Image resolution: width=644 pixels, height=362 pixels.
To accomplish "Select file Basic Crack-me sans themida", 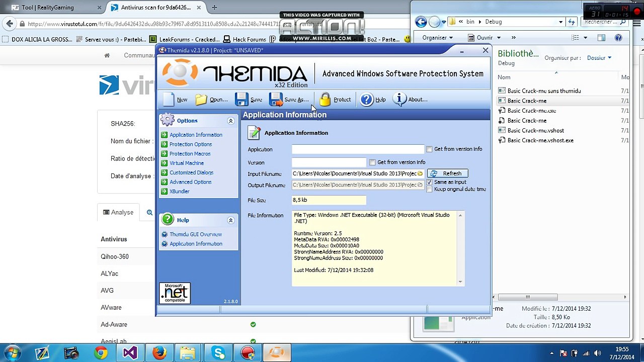I will click(544, 91).
